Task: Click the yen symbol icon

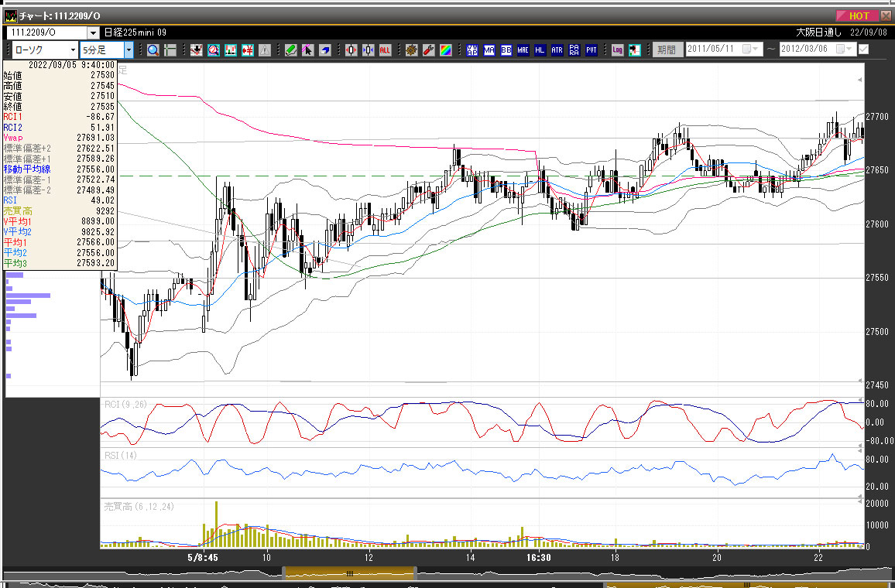Action: click(248, 50)
